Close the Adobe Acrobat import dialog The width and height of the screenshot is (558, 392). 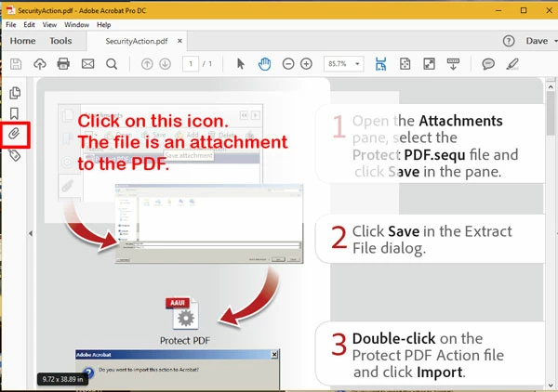click(x=274, y=355)
